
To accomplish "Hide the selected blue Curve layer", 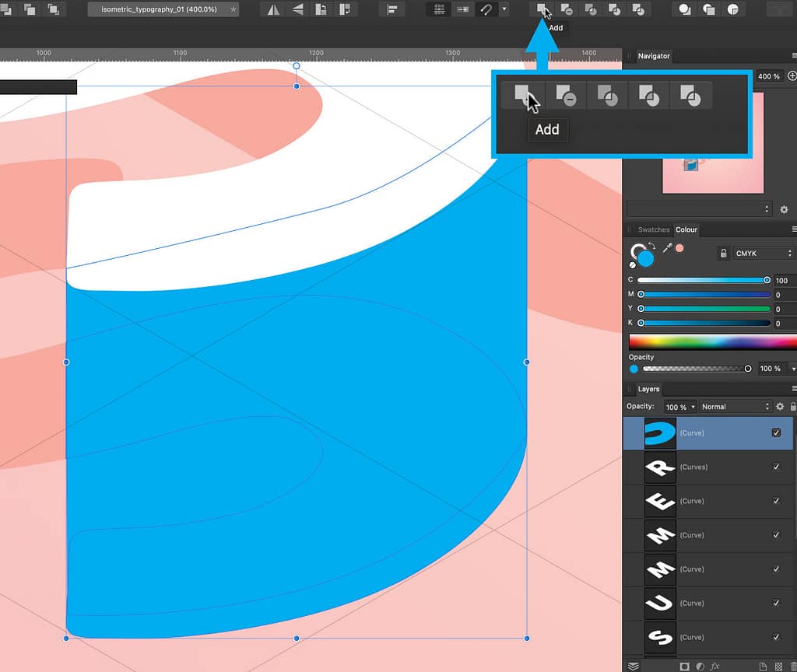I will [776, 432].
